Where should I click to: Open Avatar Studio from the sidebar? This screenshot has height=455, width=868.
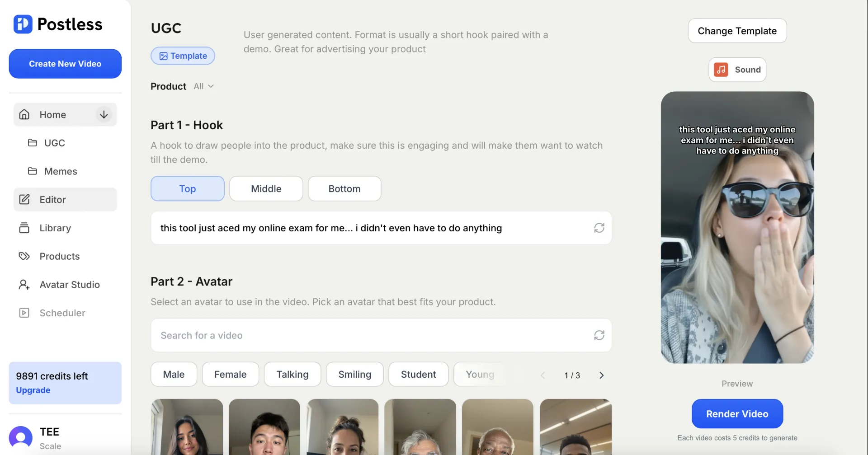69,285
